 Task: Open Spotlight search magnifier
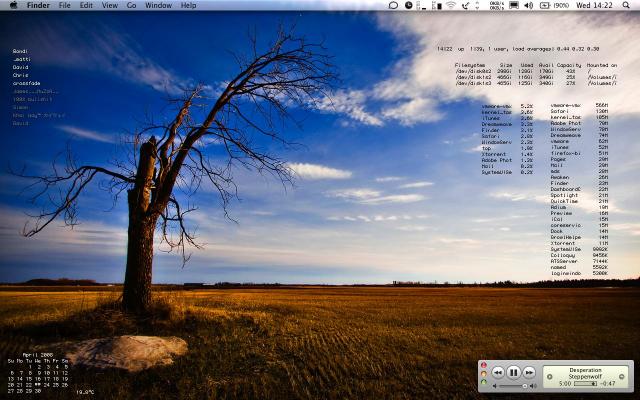click(x=626, y=5)
